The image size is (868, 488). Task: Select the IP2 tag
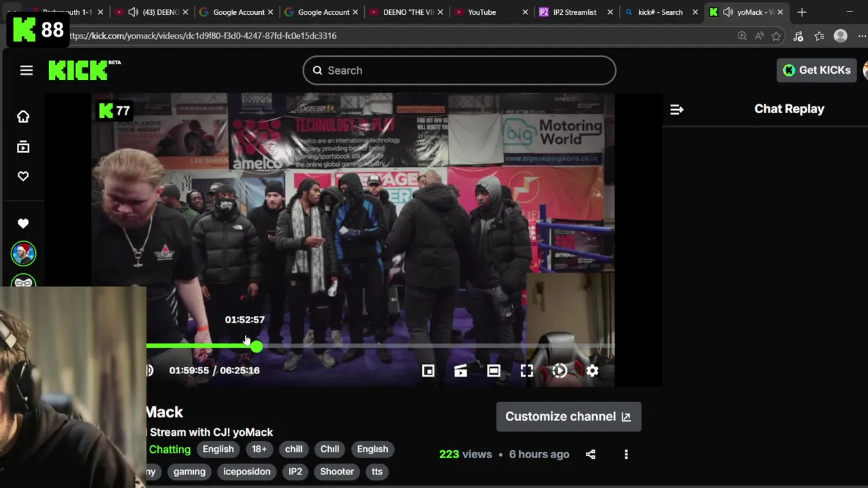[x=295, y=472]
